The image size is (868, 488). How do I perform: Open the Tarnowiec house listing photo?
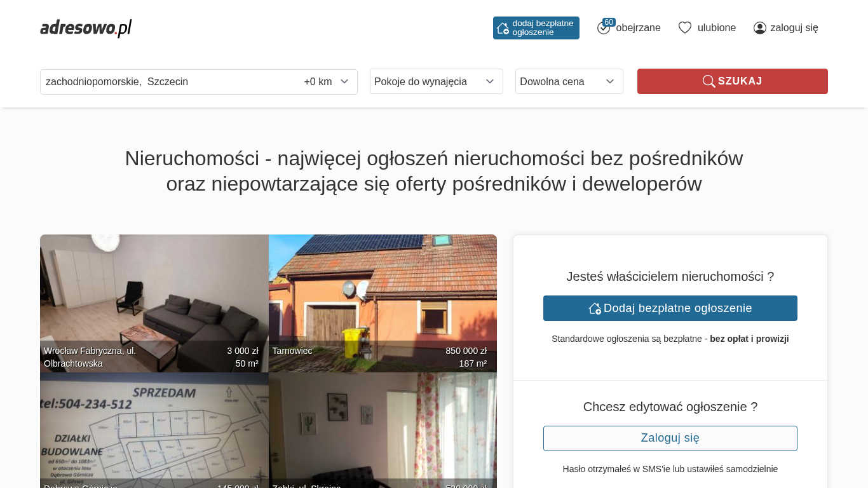(383, 303)
